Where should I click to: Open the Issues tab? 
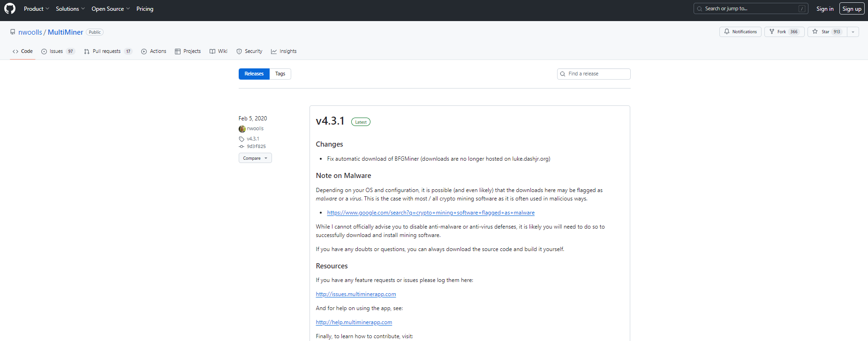click(x=58, y=52)
